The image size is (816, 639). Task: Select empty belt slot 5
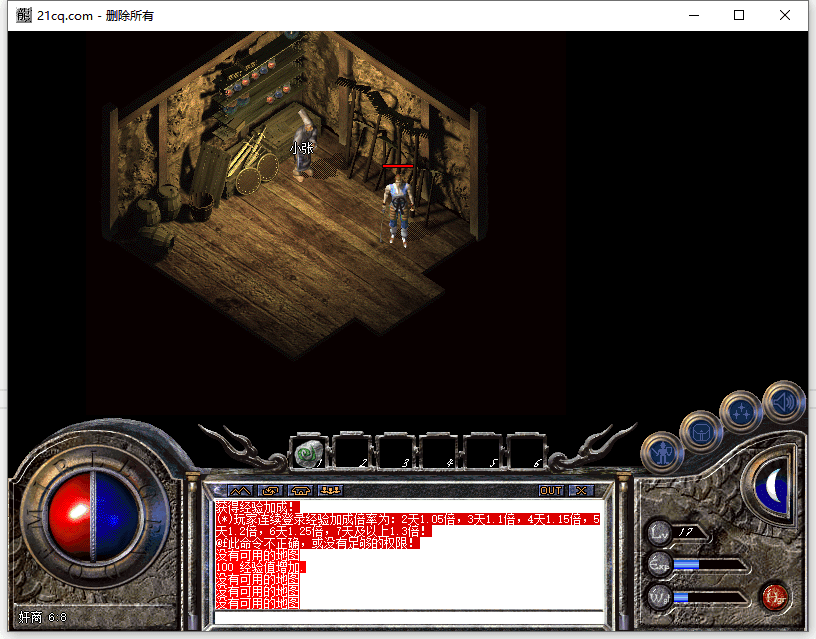pos(481,452)
